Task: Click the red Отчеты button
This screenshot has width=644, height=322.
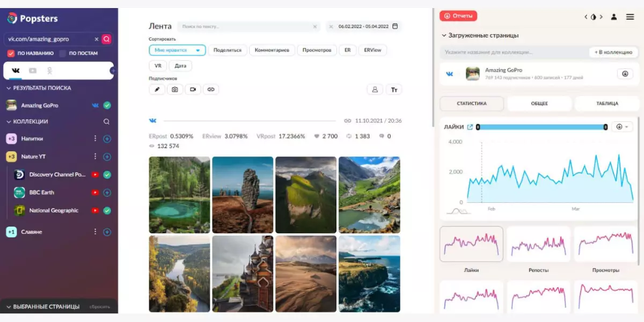Action: pyautogui.click(x=458, y=16)
